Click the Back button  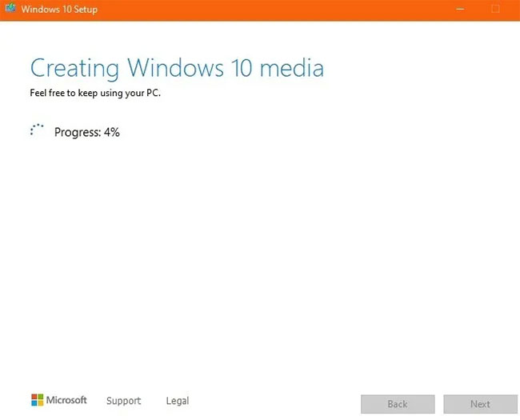pyautogui.click(x=398, y=404)
